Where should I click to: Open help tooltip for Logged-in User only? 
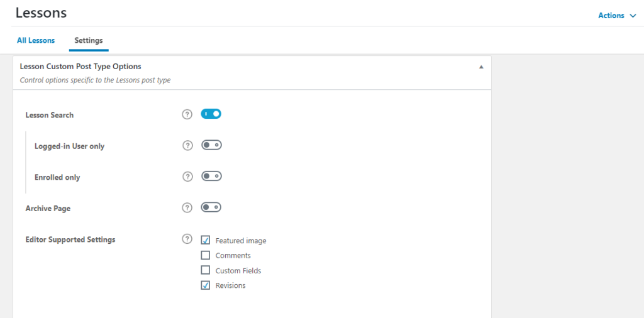tap(187, 146)
